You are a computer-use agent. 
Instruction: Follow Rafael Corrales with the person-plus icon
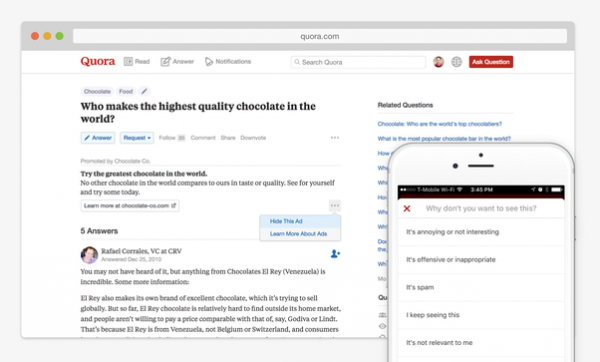pos(335,254)
